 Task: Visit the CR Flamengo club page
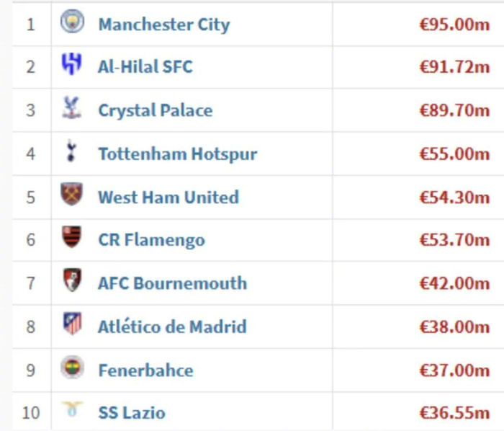(x=152, y=240)
